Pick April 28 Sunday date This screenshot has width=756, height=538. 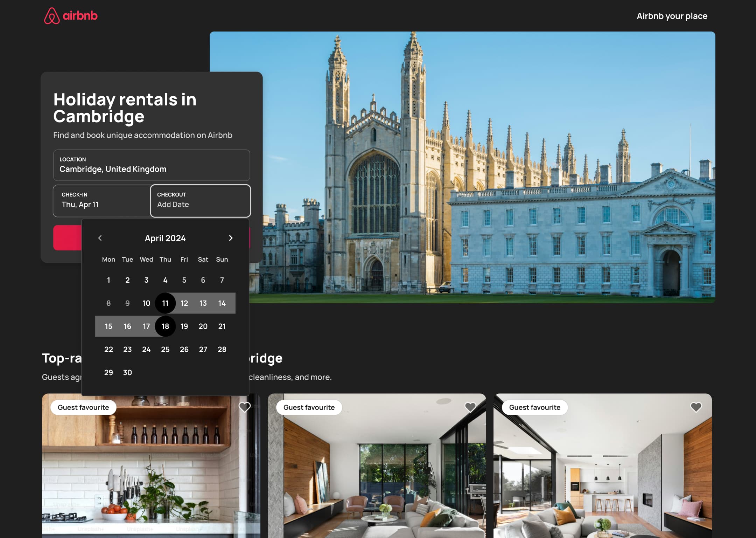pyautogui.click(x=222, y=349)
